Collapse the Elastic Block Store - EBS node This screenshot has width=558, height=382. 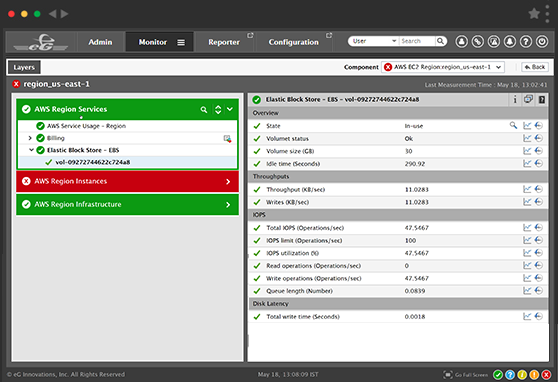31,150
